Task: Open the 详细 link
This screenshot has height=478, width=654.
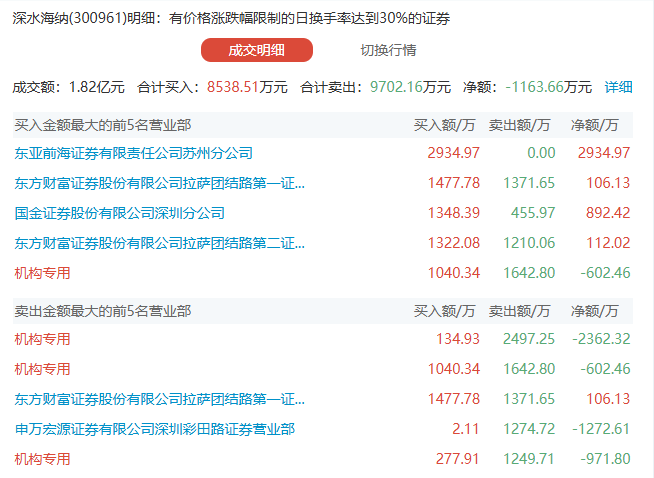Action: coord(619,87)
